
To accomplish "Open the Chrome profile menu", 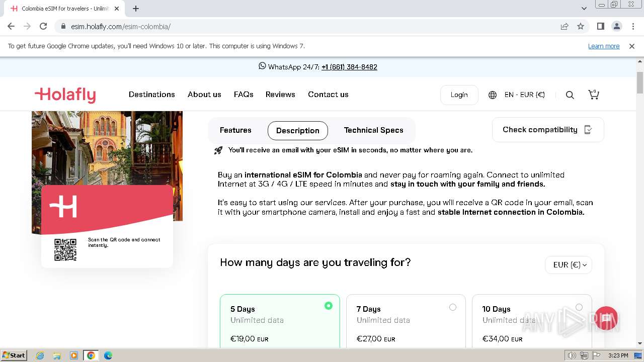I will coord(616,26).
